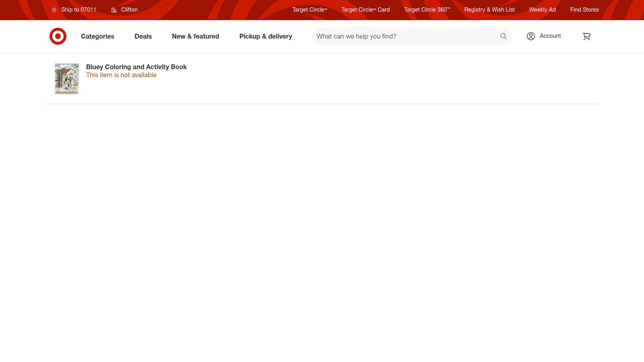Click the search input field
The width and height of the screenshot is (644, 362).
402,36
